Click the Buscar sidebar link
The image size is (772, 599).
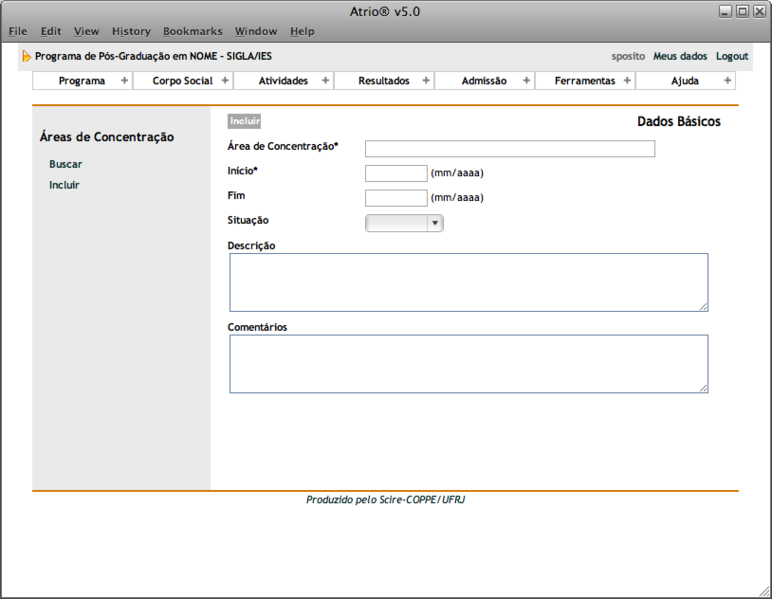tap(66, 164)
